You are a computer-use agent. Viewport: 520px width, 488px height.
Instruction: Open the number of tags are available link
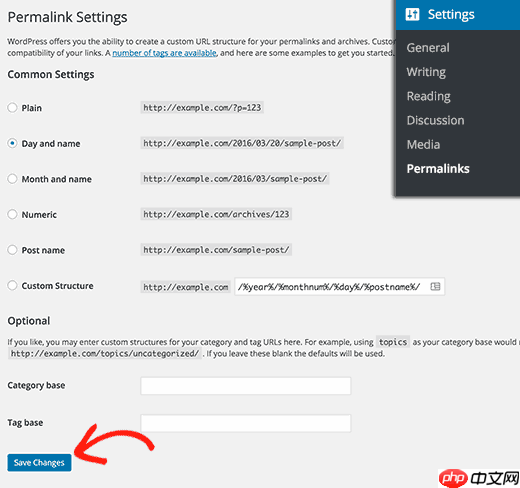pos(164,53)
